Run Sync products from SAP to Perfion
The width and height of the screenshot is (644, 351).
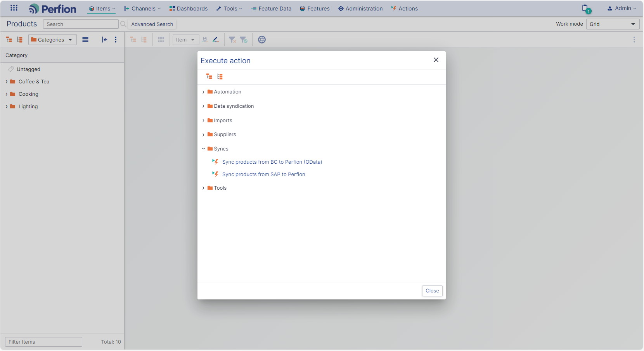(x=263, y=174)
